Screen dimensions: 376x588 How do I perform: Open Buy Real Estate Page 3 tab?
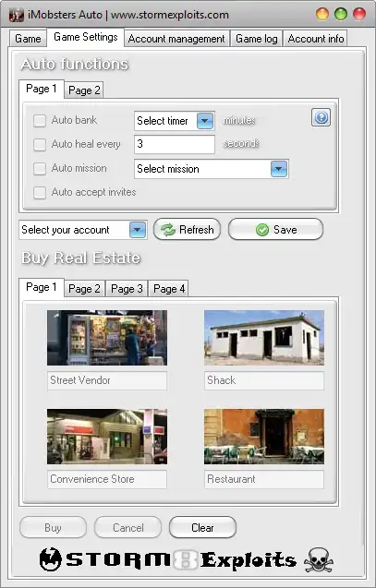tap(127, 289)
